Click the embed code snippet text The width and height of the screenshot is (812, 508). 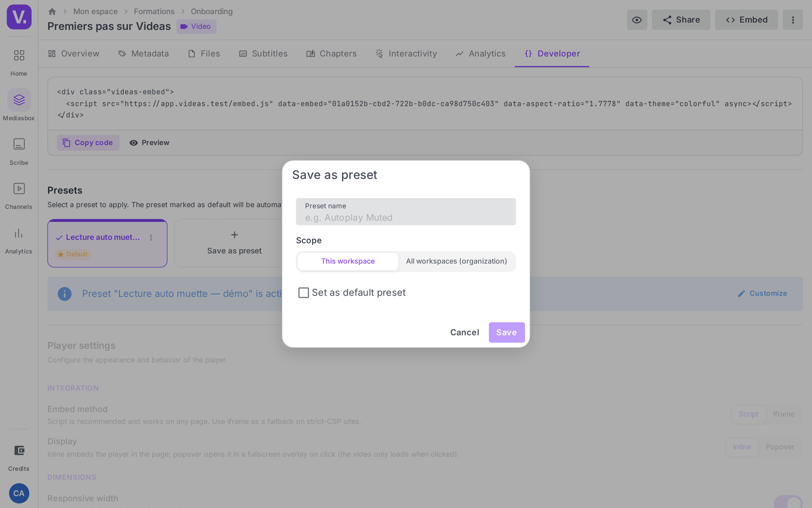click(425, 104)
